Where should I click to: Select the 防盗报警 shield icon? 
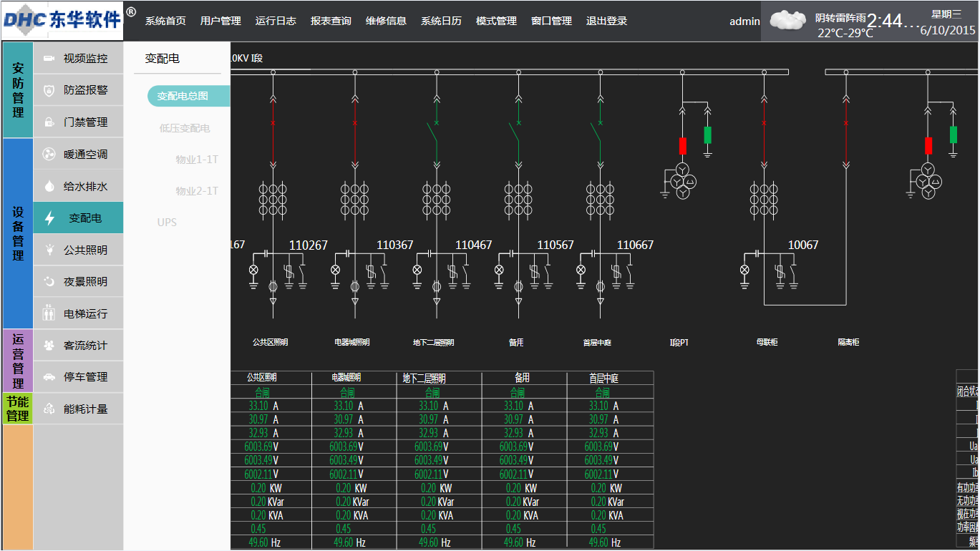pos(49,90)
